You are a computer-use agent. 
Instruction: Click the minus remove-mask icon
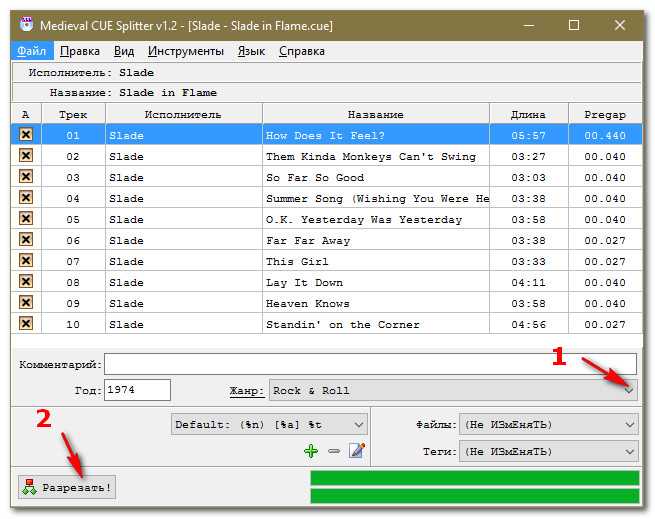click(334, 451)
